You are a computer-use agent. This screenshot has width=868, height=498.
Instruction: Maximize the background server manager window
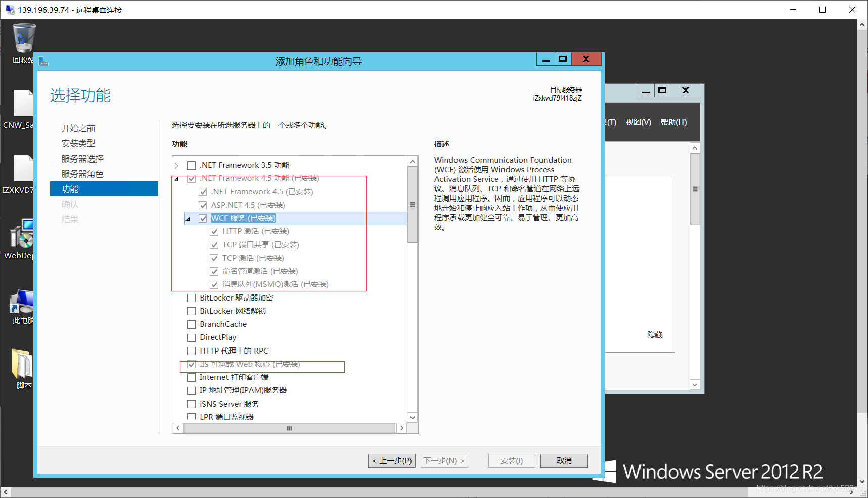pyautogui.click(x=662, y=91)
